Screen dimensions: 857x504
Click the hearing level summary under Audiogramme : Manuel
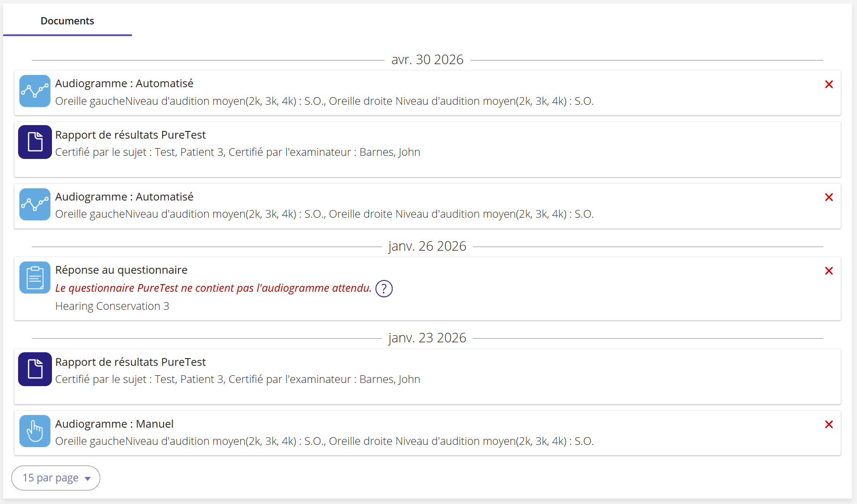click(x=324, y=441)
